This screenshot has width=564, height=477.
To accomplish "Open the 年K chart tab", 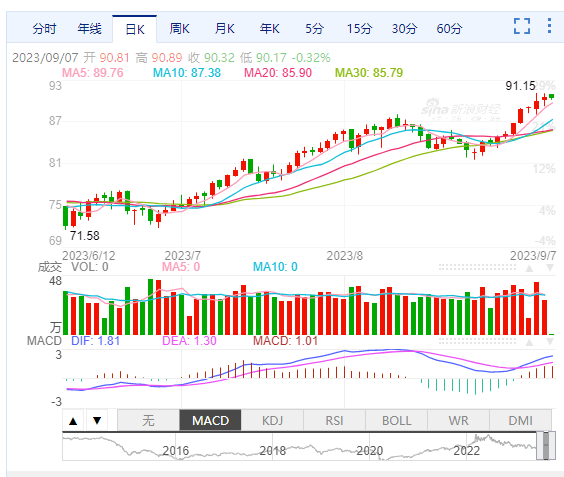I will point(269,29).
